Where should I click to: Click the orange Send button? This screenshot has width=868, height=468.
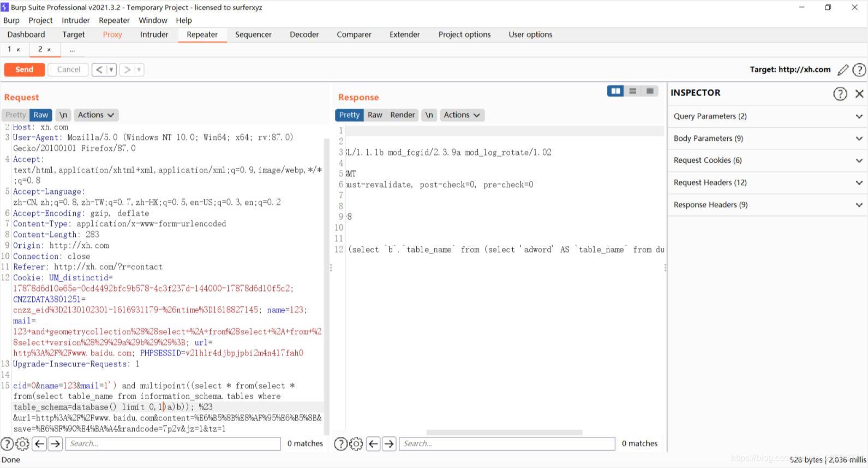tap(25, 69)
